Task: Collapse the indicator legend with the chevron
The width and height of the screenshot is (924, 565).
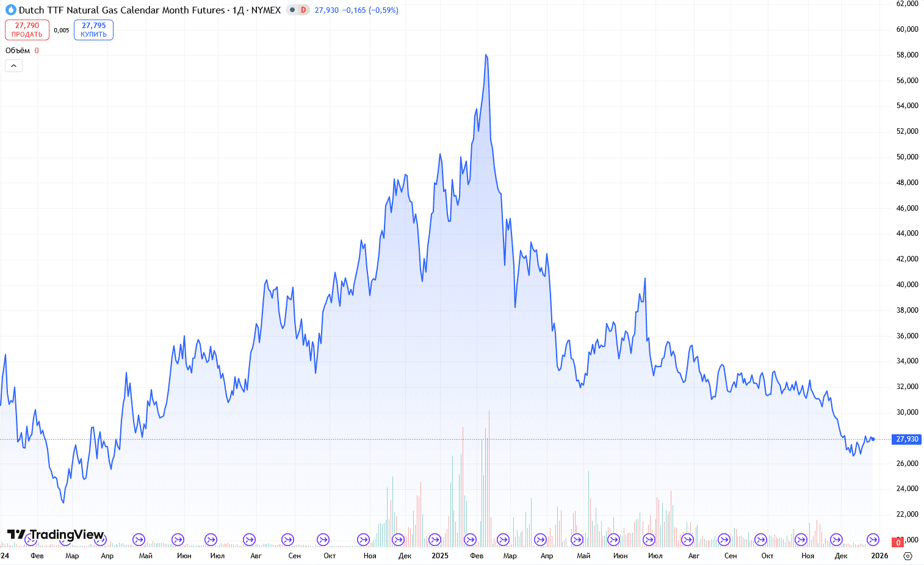Action: pos(13,65)
